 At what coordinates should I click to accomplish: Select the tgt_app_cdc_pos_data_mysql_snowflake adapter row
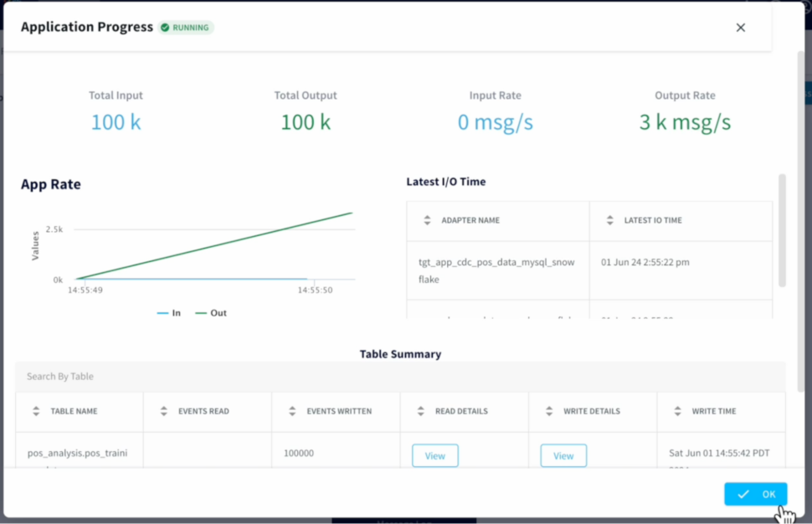(x=496, y=270)
